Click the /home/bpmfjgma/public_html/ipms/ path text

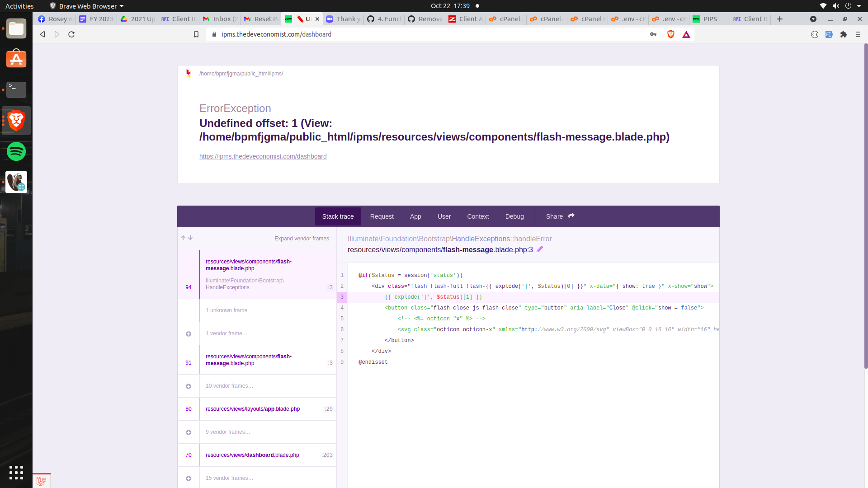241,74
